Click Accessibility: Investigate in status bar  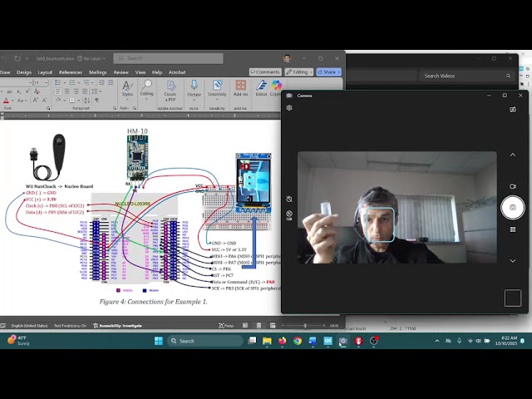[x=117, y=326]
